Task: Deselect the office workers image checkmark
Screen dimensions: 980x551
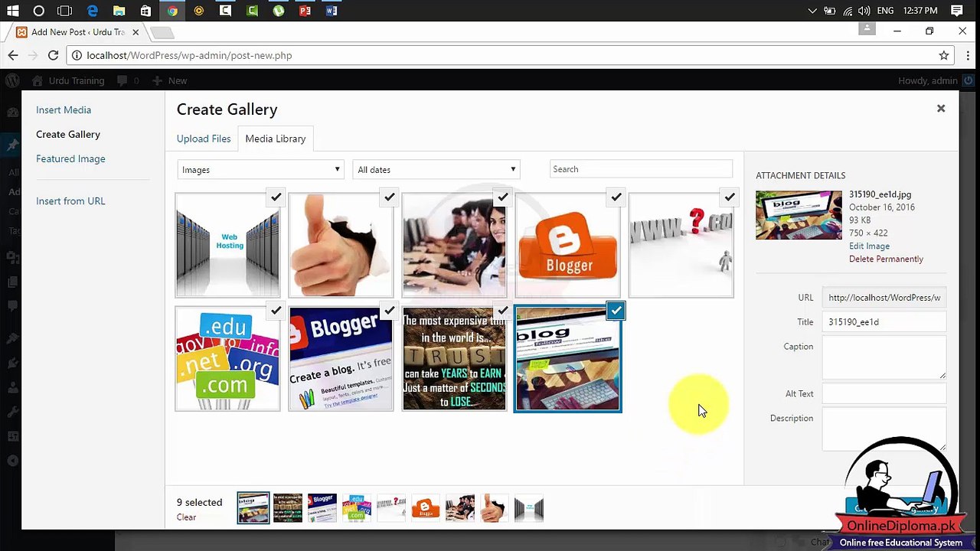Action: [503, 197]
